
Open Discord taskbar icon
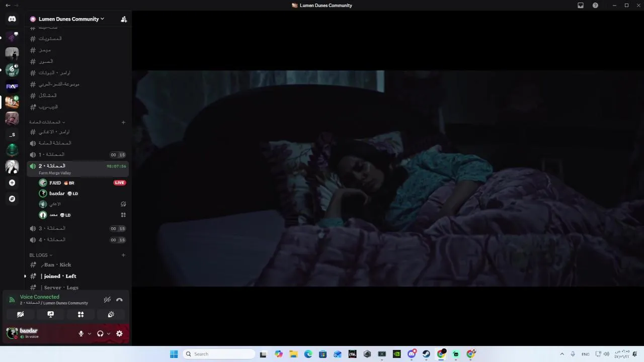tap(412, 354)
